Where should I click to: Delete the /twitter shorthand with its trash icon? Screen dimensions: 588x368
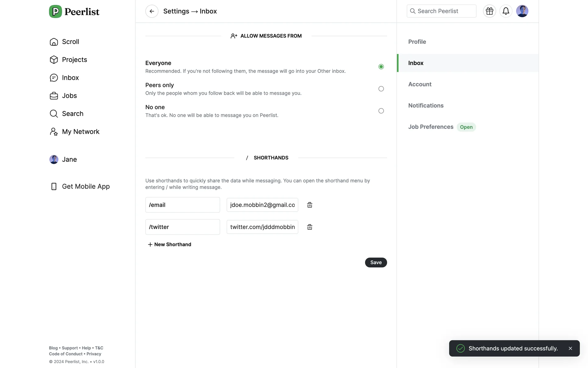pos(310,227)
